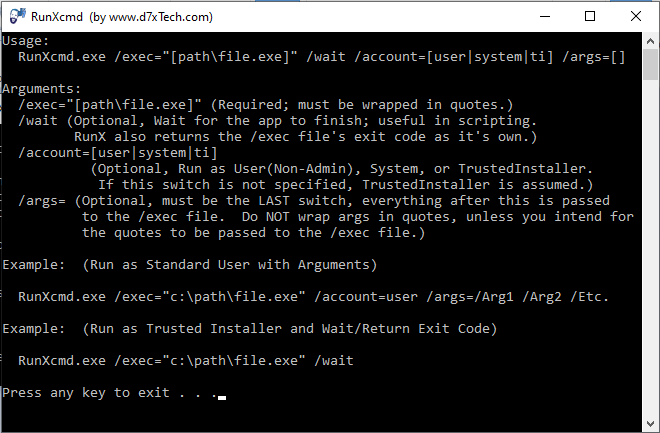Screen dimensions: 660x433
Task: Maximize the RunXcmd console window
Action: [590, 16]
